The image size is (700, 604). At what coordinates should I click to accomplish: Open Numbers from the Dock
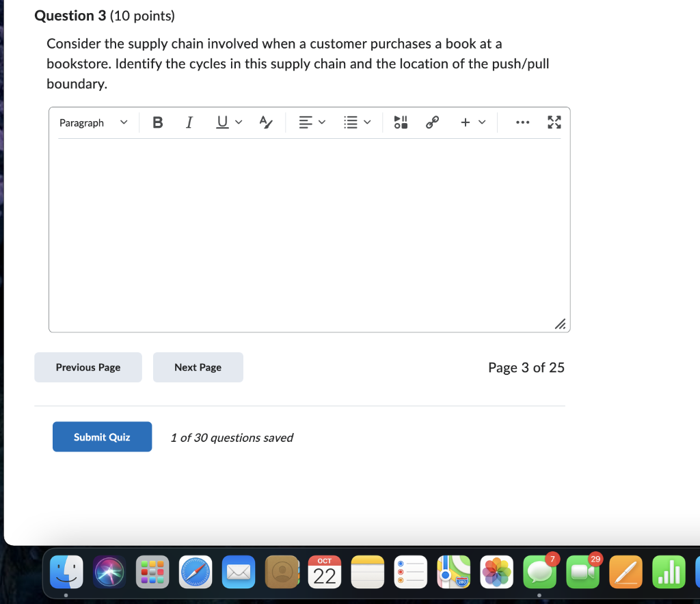point(669,573)
